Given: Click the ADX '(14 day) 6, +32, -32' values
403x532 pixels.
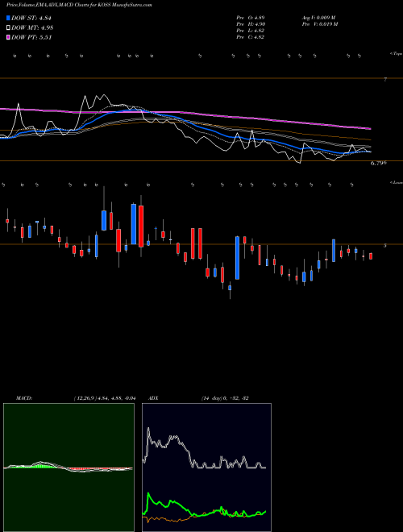Looking at the screenshot, I should [225, 398].
